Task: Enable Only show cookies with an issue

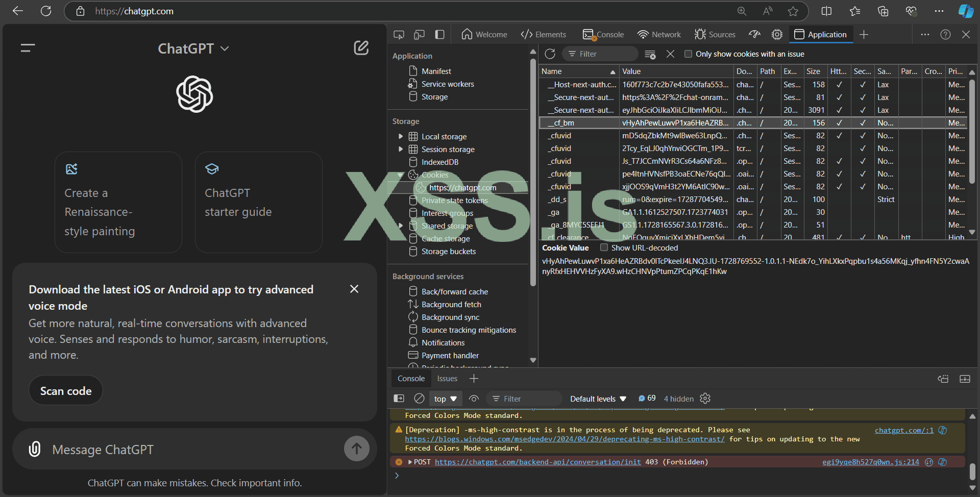Action: pos(688,54)
